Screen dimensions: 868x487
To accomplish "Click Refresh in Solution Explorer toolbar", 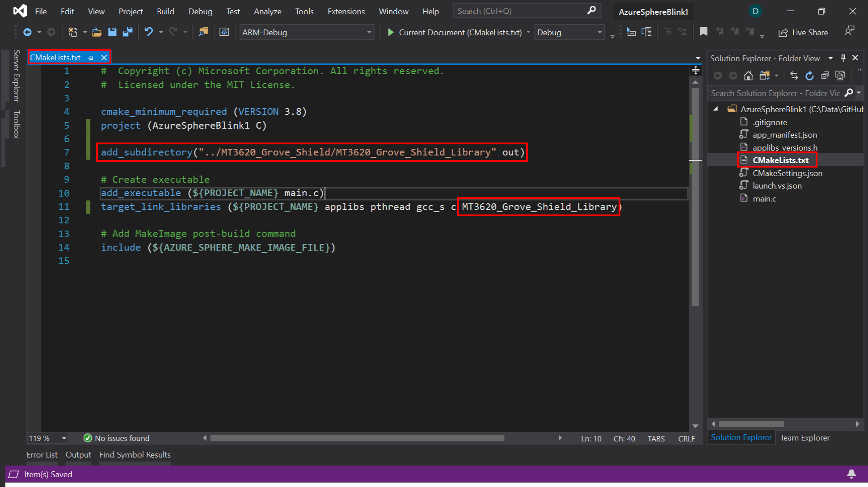I will point(809,76).
